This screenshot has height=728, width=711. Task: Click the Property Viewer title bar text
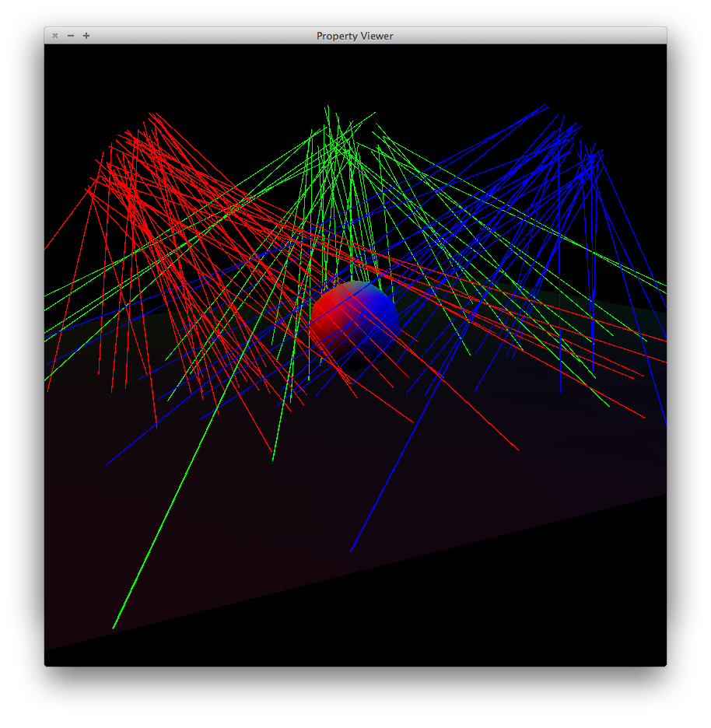(x=355, y=36)
